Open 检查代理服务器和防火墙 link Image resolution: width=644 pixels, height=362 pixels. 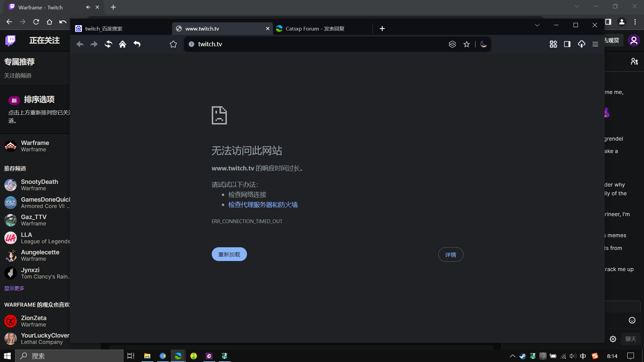point(263,205)
